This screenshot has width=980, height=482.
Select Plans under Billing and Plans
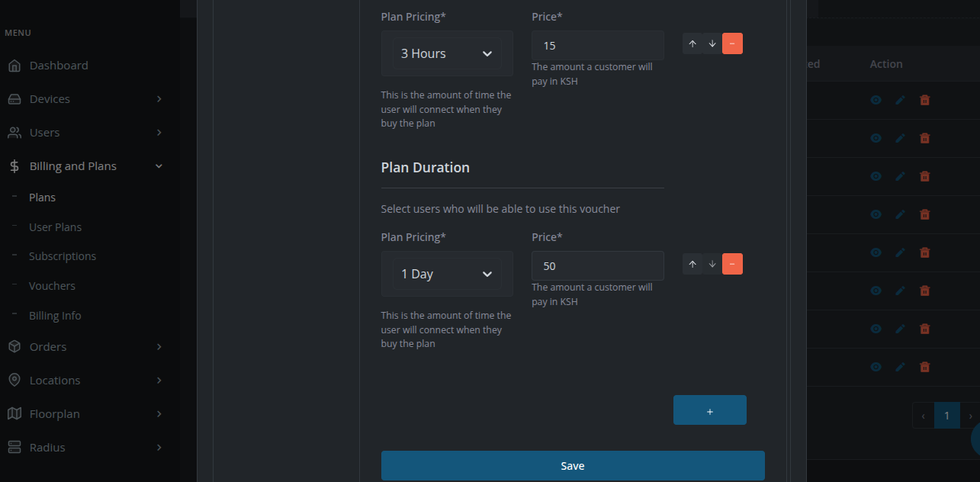42,197
